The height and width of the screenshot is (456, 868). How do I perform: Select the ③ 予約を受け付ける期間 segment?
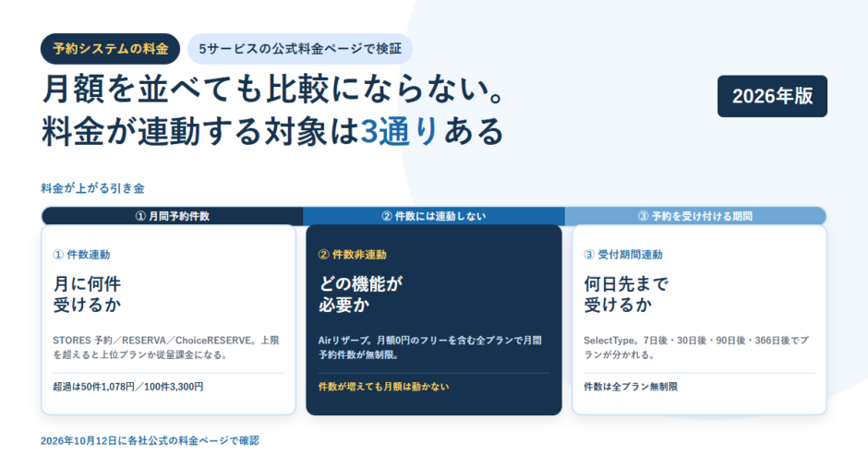[x=695, y=216]
